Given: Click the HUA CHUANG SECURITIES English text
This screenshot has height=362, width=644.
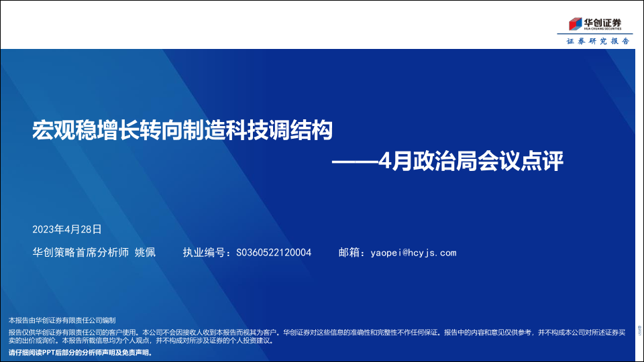Looking at the screenshot, I should [603, 29].
